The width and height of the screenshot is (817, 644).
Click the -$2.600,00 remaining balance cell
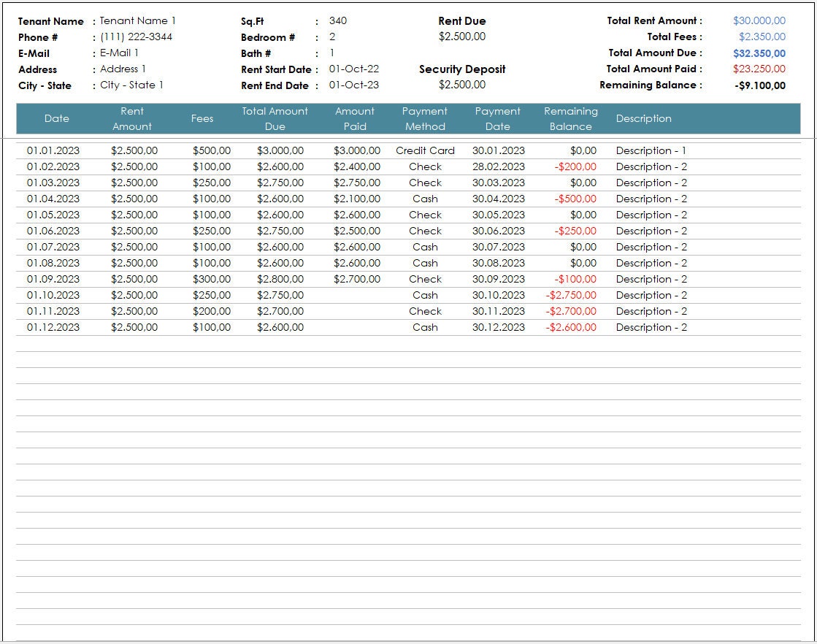pyautogui.click(x=571, y=328)
